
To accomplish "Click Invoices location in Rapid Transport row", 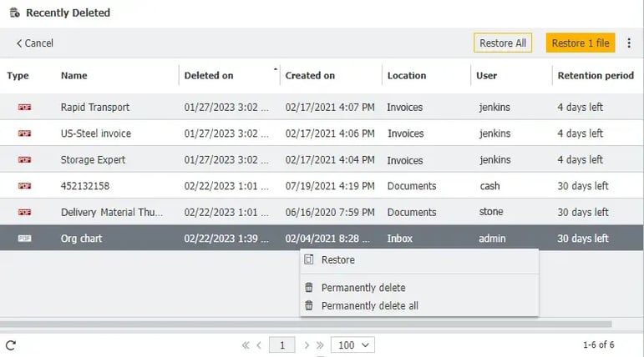I will point(404,107).
